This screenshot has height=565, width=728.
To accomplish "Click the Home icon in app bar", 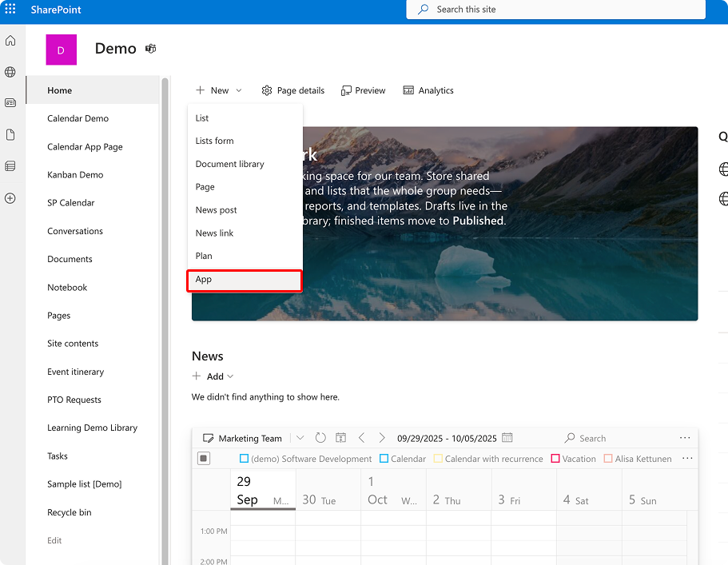I will [10, 41].
